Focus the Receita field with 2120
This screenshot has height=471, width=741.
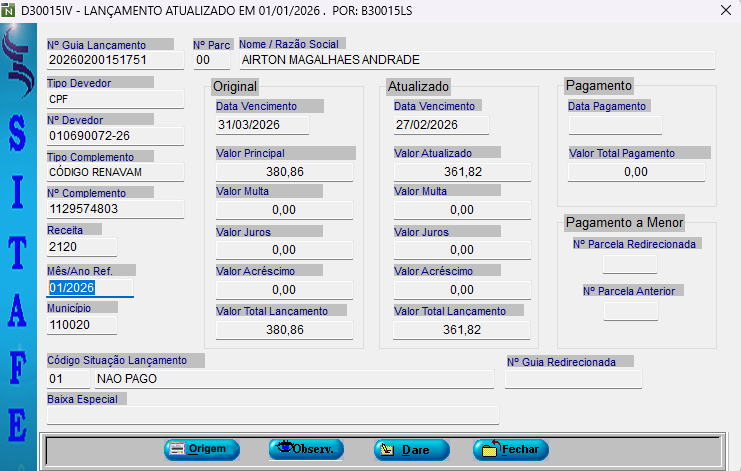[x=81, y=247]
